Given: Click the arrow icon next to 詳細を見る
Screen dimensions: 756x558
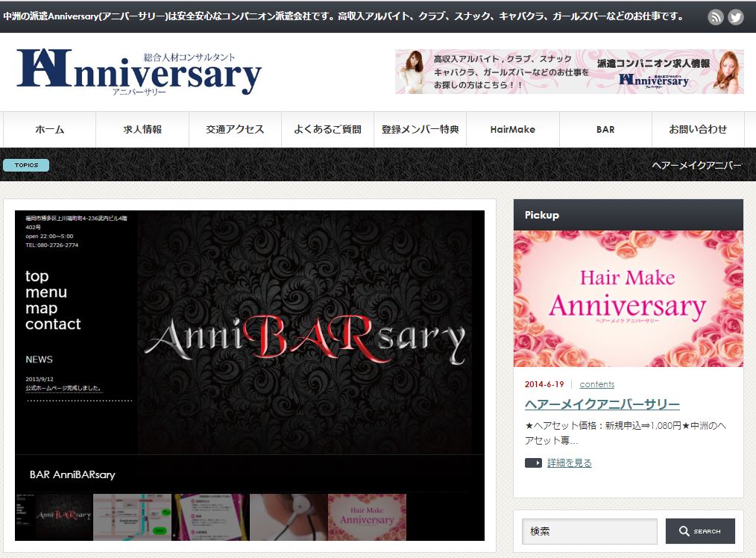Looking at the screenshot, I should click(534, 463).
